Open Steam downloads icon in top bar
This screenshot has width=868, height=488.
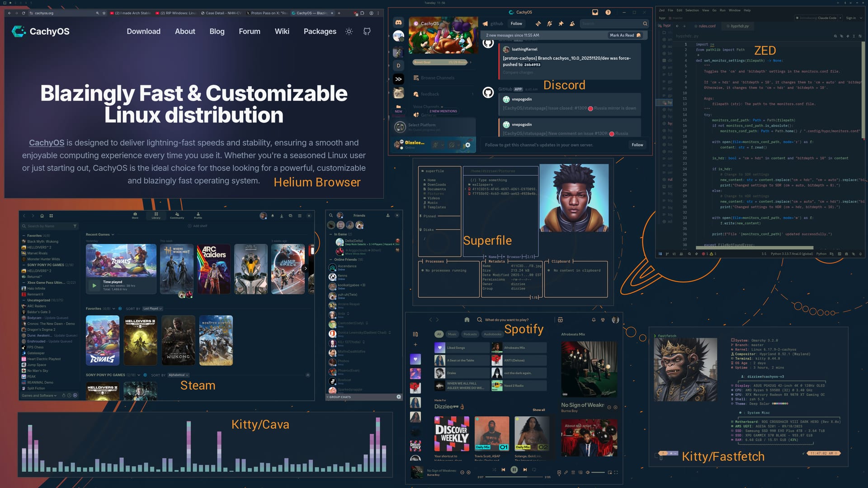[x=281, y=216]
